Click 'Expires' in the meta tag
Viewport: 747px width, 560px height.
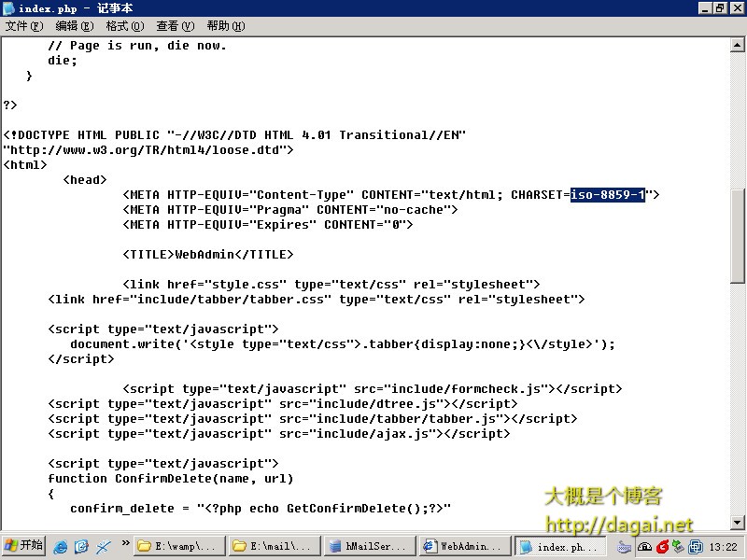point(283,224)
